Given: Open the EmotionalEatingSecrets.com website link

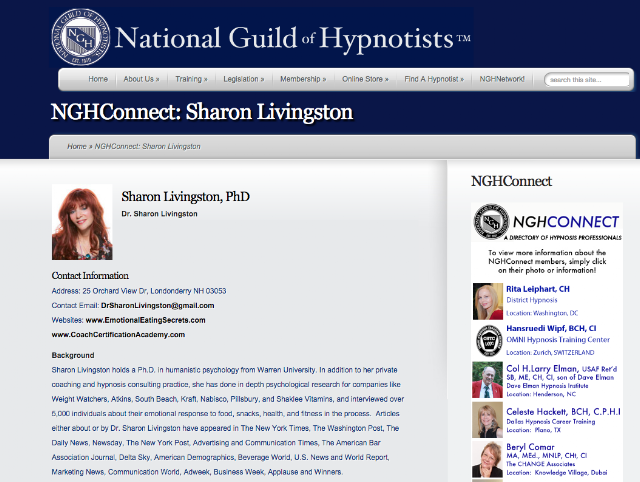Looking at the screenshot, I should [145, 320].
